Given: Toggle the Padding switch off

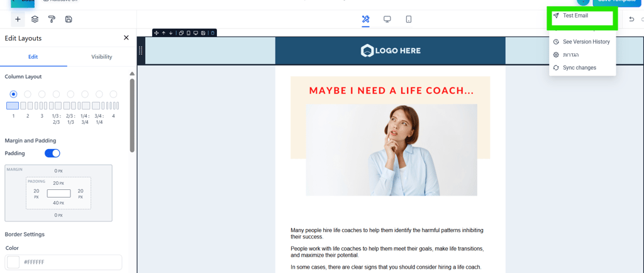Looking at the screenshot, I should click(x=53, y=153).
